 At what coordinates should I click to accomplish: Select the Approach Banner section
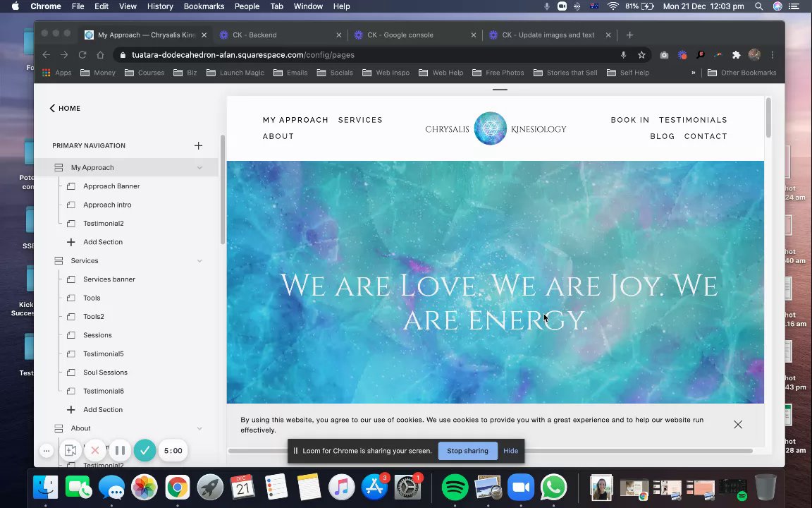click(x=111, y=186)
